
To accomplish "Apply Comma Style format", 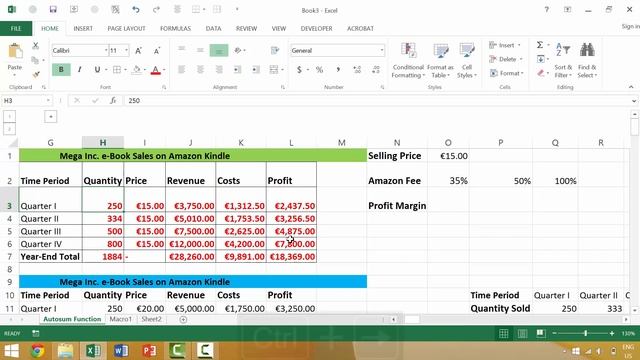I will [338, 70].
